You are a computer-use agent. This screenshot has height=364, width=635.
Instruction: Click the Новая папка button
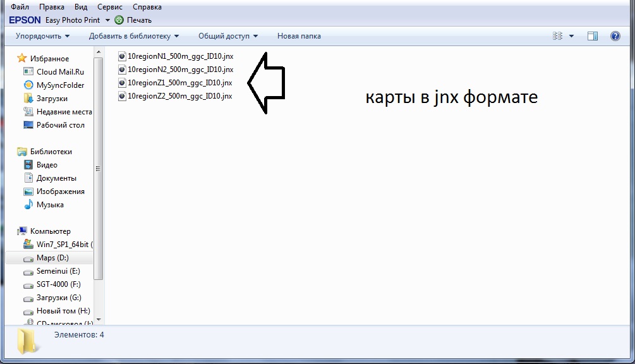[299, 36]
